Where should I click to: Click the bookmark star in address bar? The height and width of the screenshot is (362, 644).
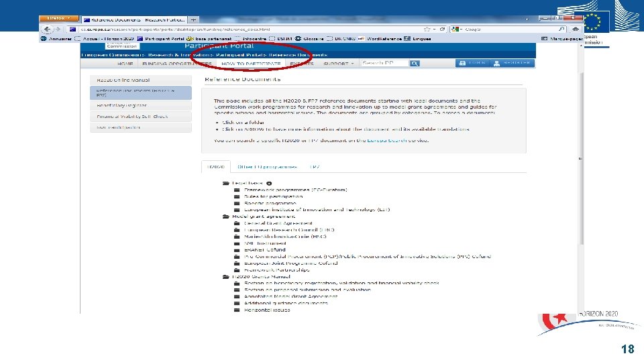pos(427,29)
